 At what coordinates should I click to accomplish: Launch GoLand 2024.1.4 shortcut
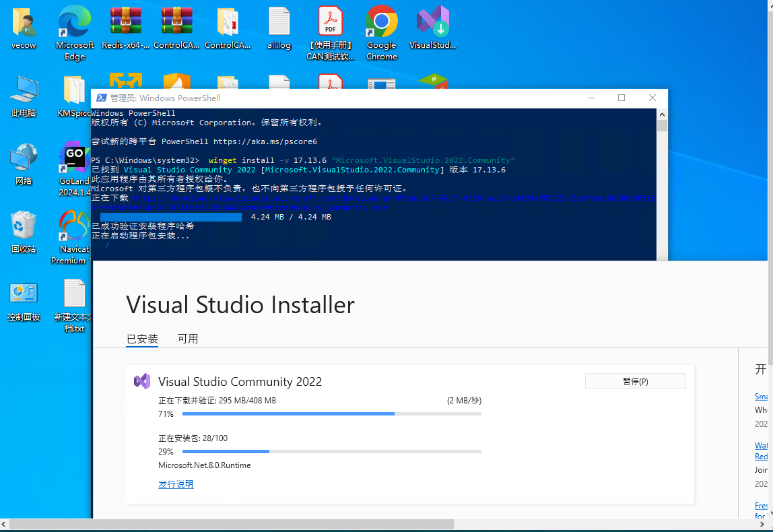point(75,169)
